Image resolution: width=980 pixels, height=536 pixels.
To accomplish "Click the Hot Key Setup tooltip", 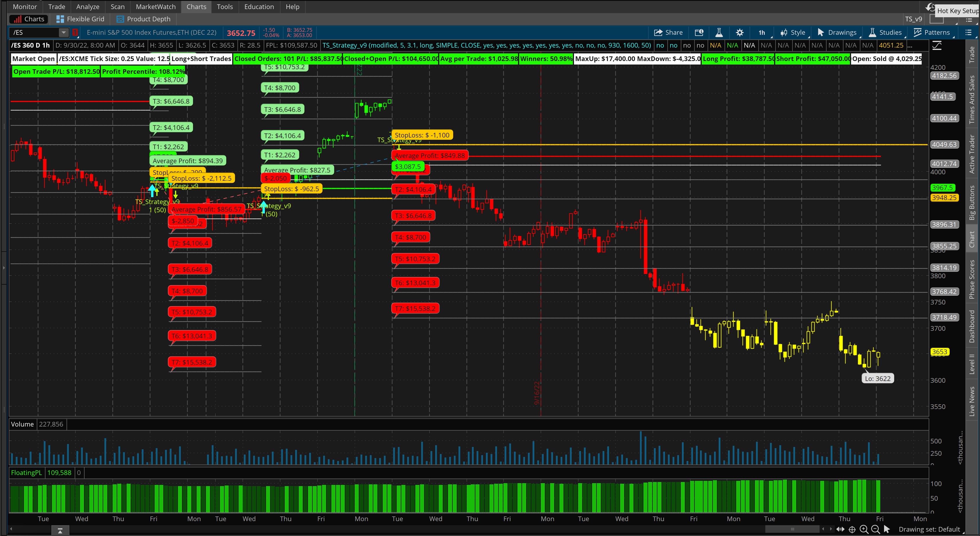I will (957, 11).
